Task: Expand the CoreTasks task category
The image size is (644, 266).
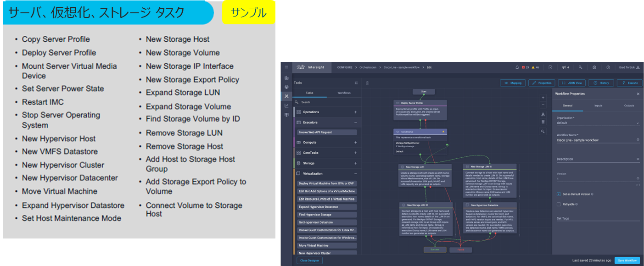Action: (356, 153)
